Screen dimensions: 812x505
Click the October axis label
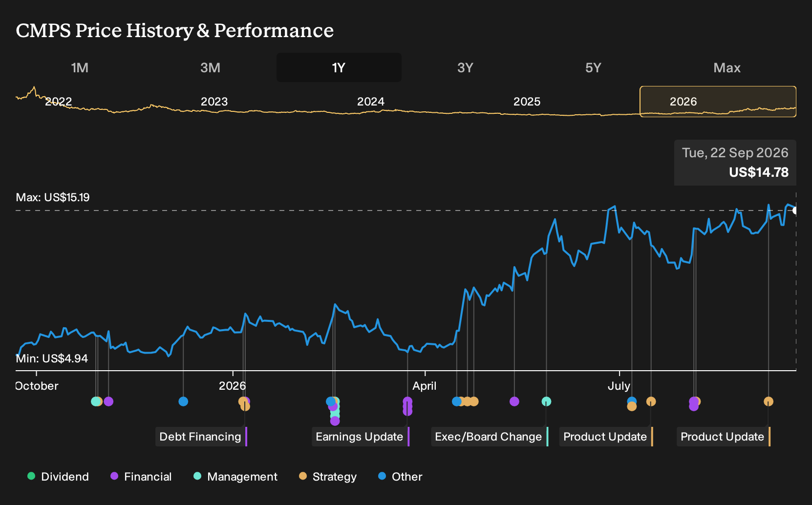pos(37,386)
